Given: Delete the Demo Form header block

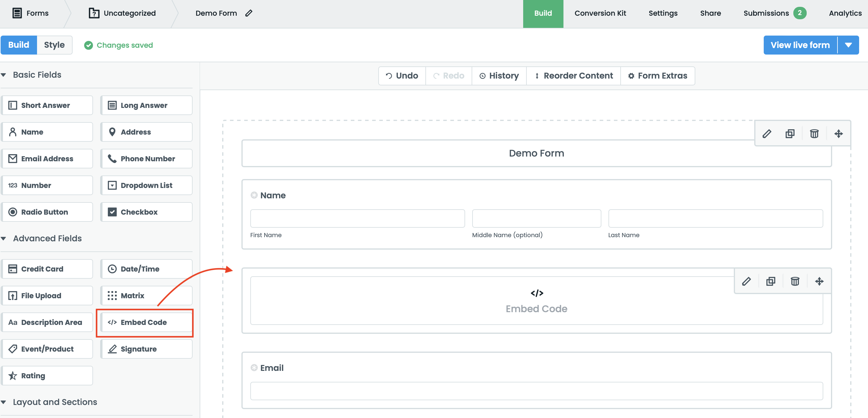Looking at the screenshot, I should [814, 133].
